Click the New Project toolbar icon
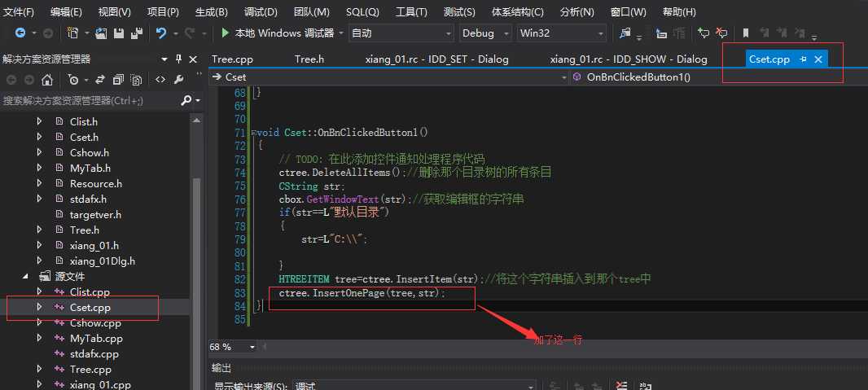The image size is (868, 390). (72, 33)
